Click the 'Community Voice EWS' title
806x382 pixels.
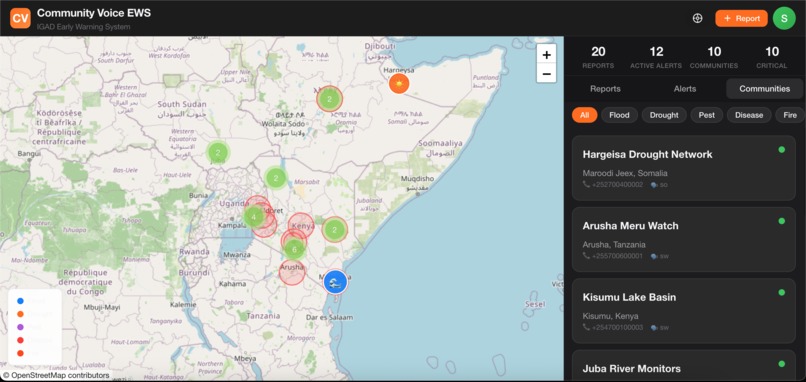(94, 13)
